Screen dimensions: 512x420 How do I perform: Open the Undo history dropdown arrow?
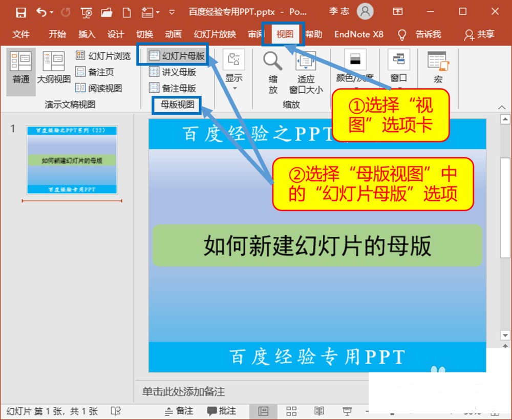click(x=52, y=13)
